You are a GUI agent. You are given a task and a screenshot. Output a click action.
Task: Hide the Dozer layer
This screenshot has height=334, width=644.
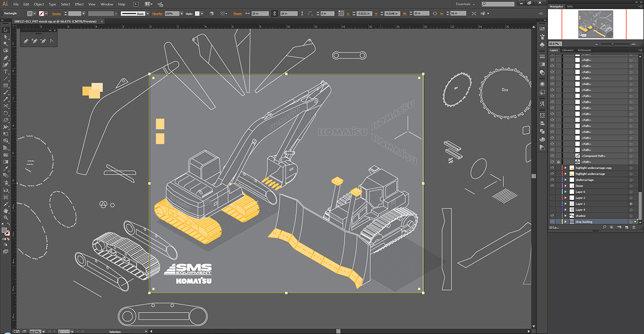pos(552,186)
